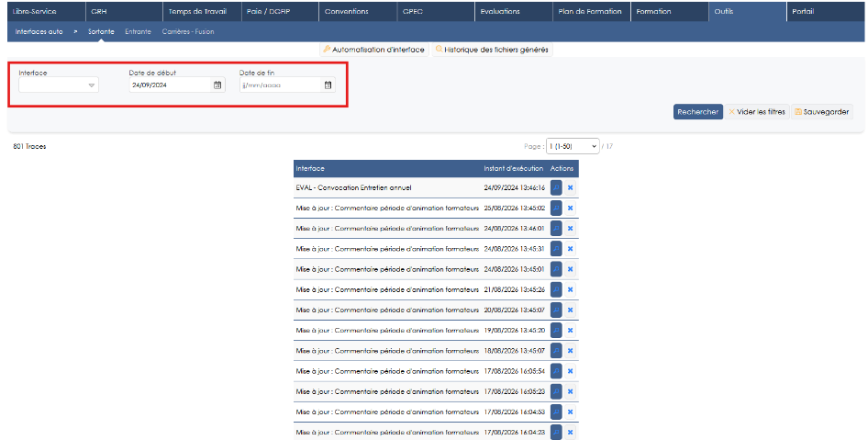The height and width of the screenshot is (440, 868).
Task: View details of trace 17/08/2026 16:05:54
Action: tap(556, 371)
